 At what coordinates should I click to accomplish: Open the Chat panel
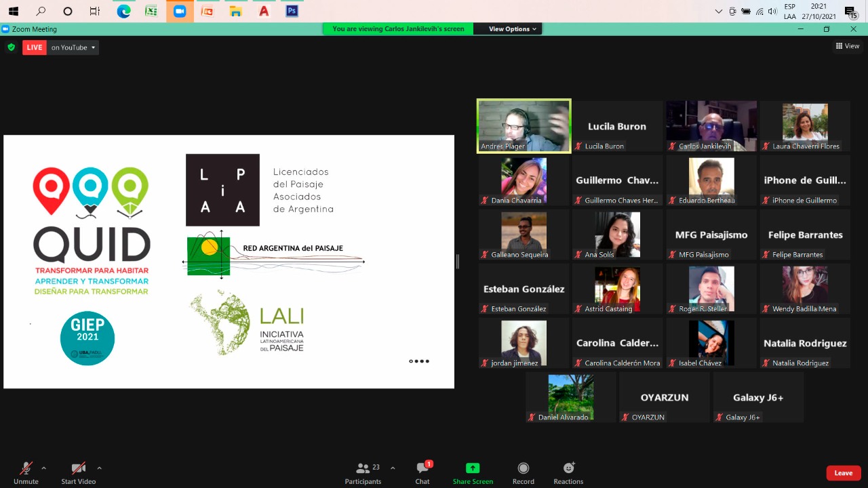coord(422,472)
